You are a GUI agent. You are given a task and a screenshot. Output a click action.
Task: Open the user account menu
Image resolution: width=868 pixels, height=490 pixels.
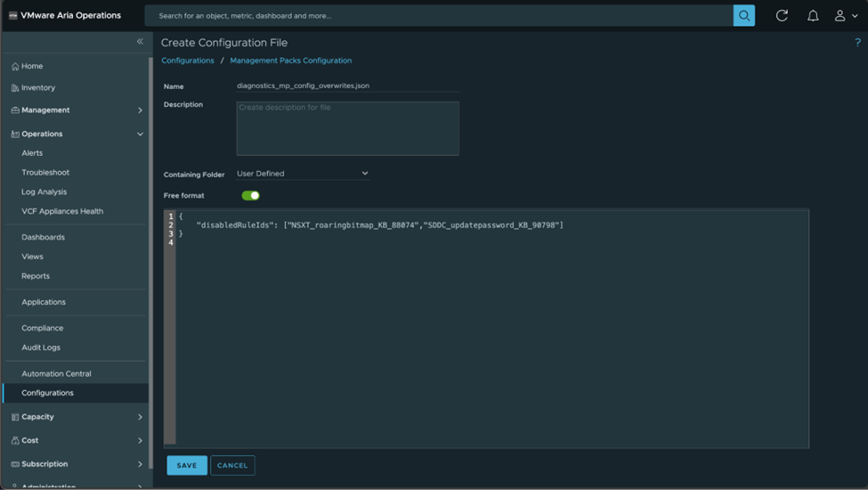pyautogui.click(x=845, y=15)
